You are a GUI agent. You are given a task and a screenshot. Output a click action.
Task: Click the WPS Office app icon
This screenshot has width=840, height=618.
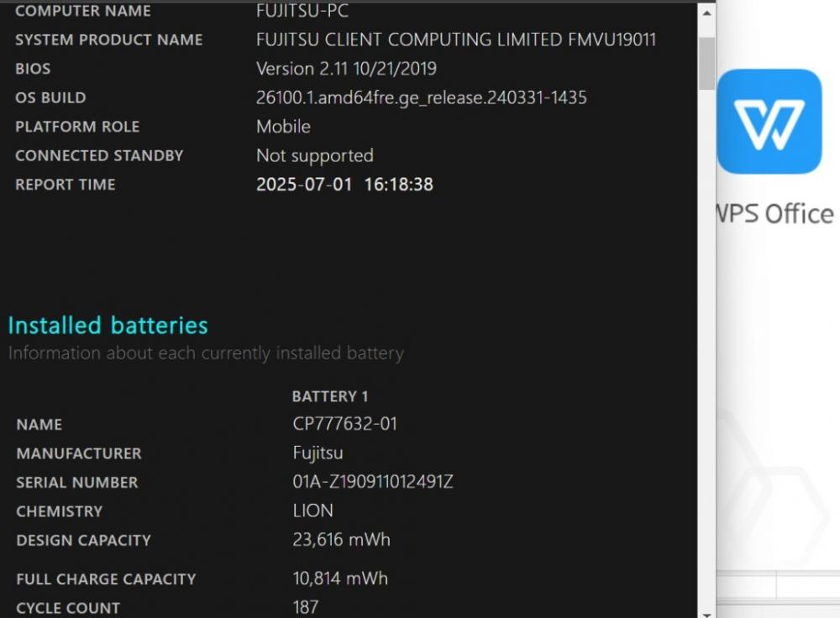click(769, 121)
